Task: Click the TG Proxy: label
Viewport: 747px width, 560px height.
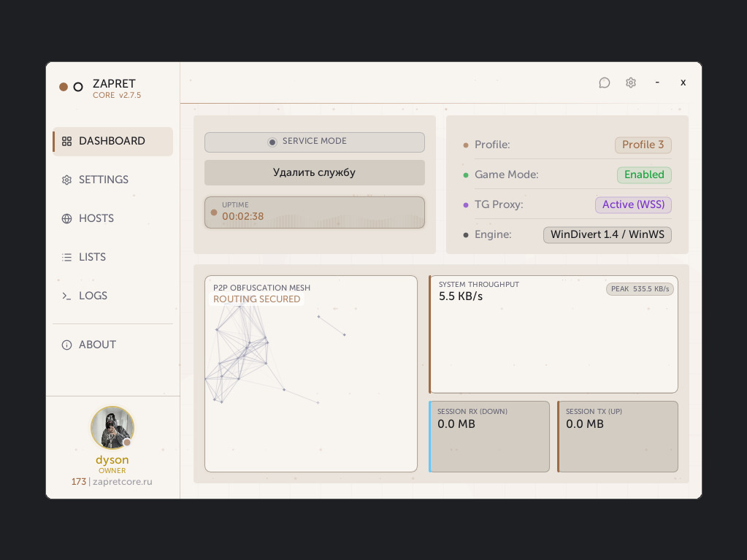Action: [499, 204]
